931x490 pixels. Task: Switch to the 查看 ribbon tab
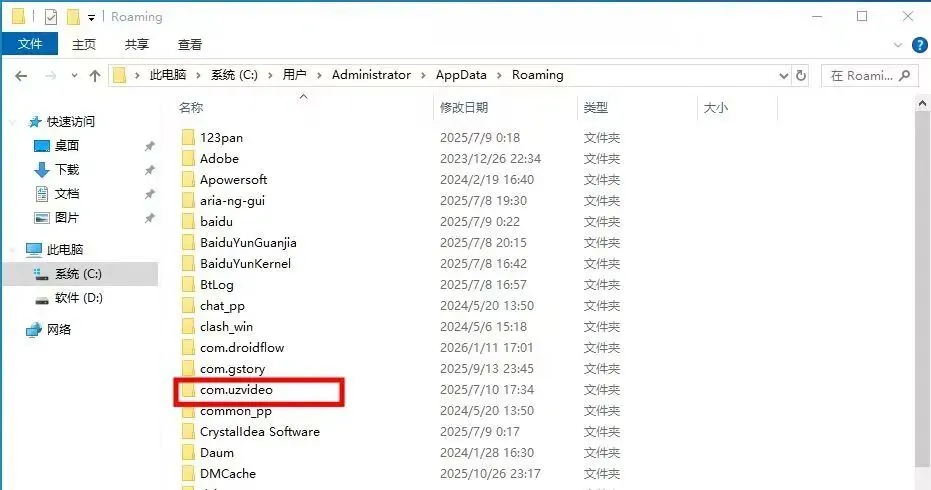coord(190,44)
